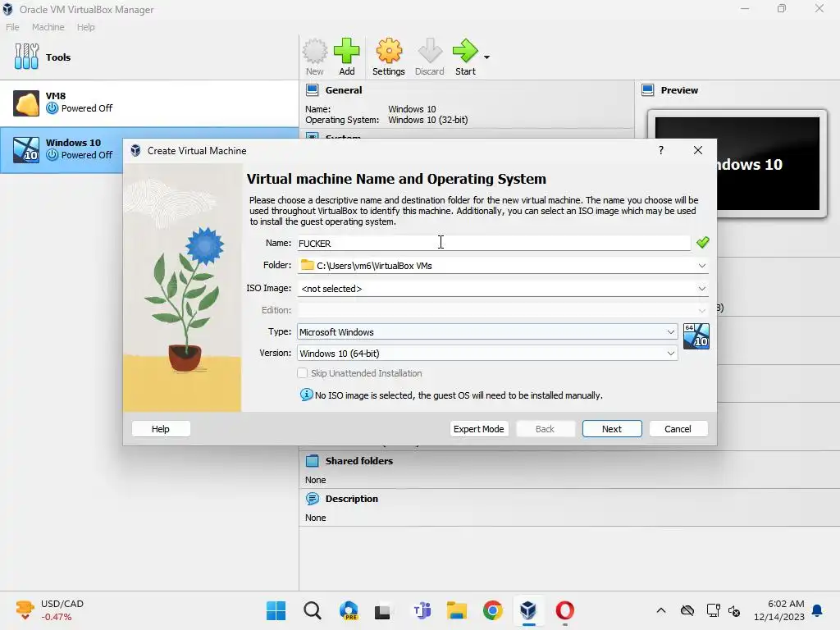Open the notification bell in system tray
The width and height of the screenshot is (840, 630).
tap(818, 610)
